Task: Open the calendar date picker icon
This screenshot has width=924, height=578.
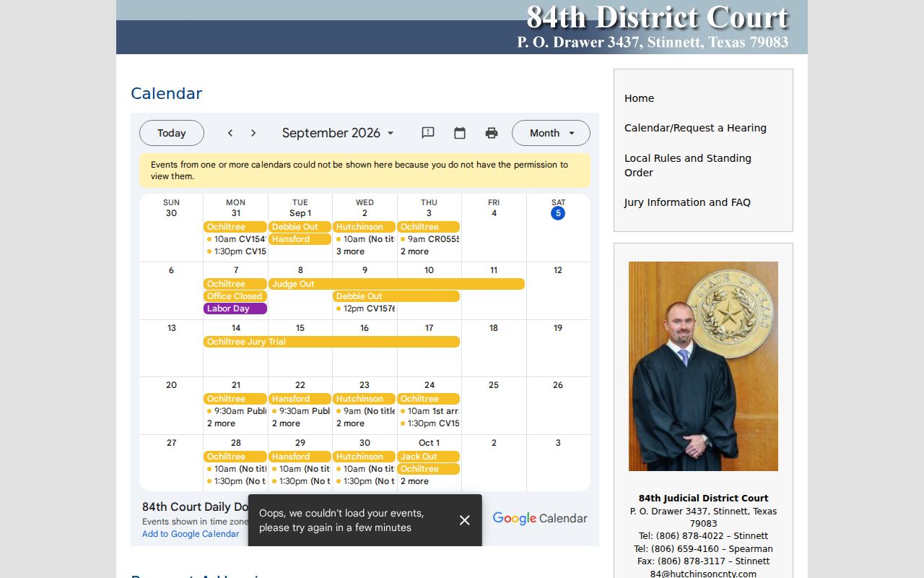Action: coord(460,133)
